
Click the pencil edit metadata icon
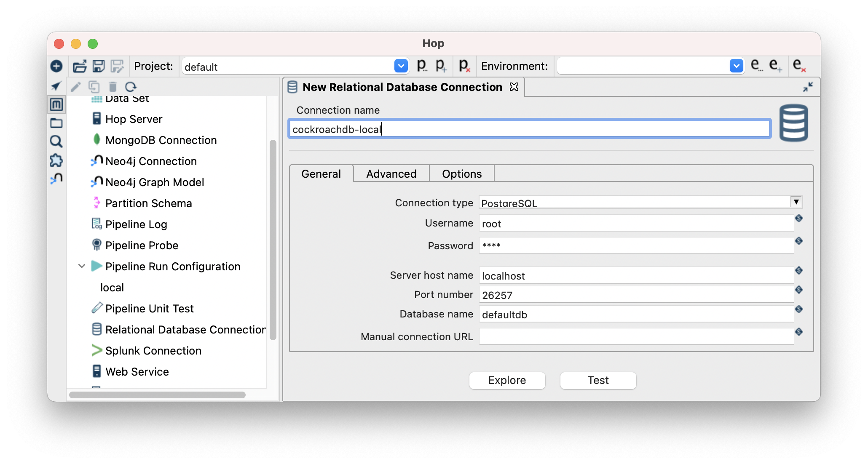(76, 87)
